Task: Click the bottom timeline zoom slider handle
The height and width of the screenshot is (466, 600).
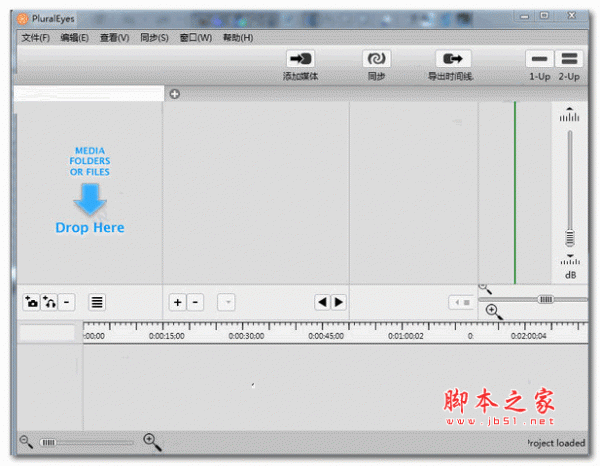Action: (48, 443)
